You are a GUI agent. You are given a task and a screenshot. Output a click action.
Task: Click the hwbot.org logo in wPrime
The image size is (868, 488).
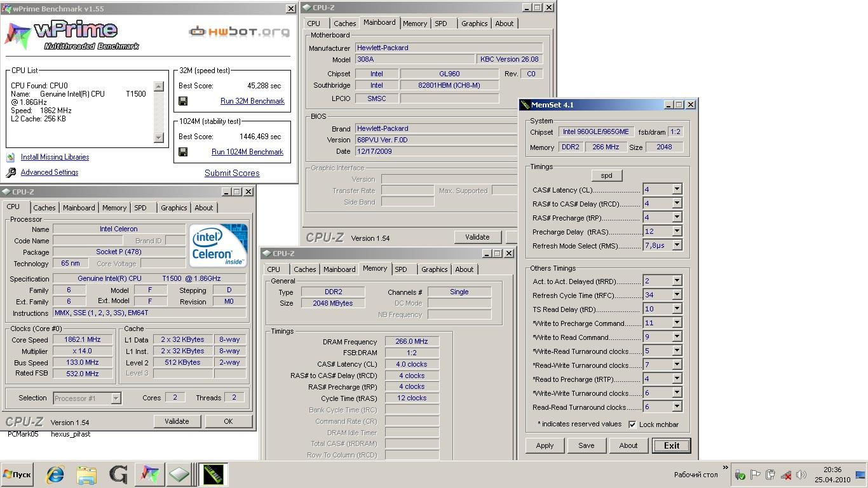pos(239,31)
